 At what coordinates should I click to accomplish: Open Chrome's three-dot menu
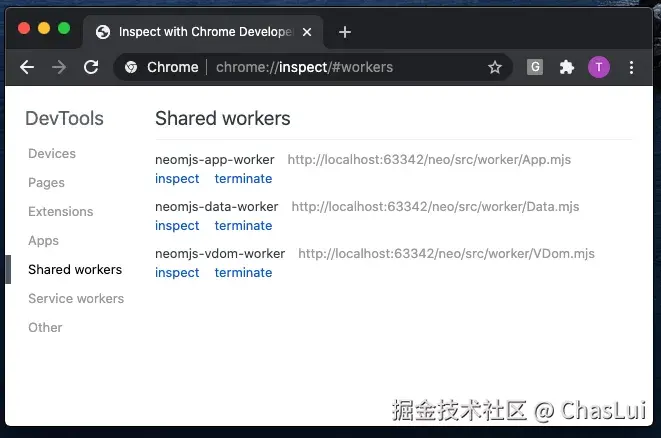631,67
